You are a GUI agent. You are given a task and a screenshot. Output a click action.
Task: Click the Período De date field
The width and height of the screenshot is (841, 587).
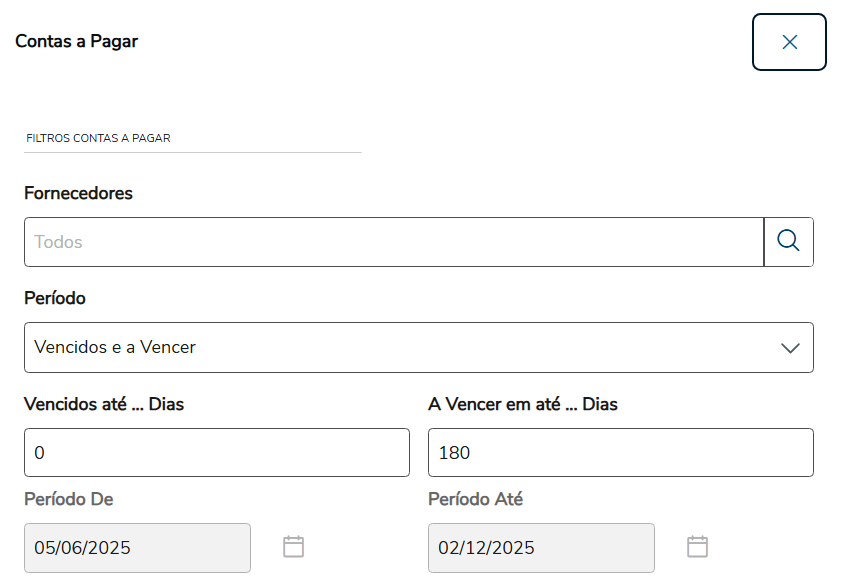click(x=137, y=548)
